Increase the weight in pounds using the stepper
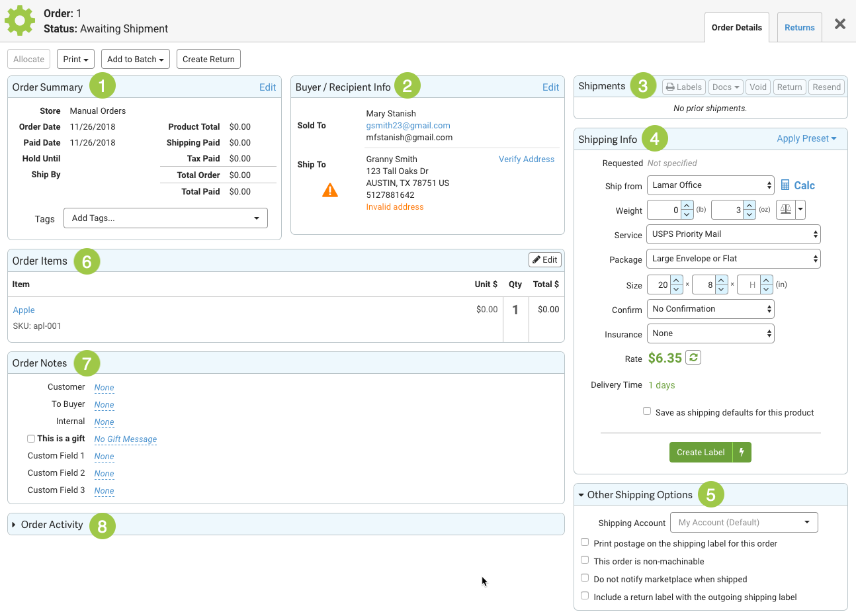This screenshot has width=856, height=616. [687, 205]
